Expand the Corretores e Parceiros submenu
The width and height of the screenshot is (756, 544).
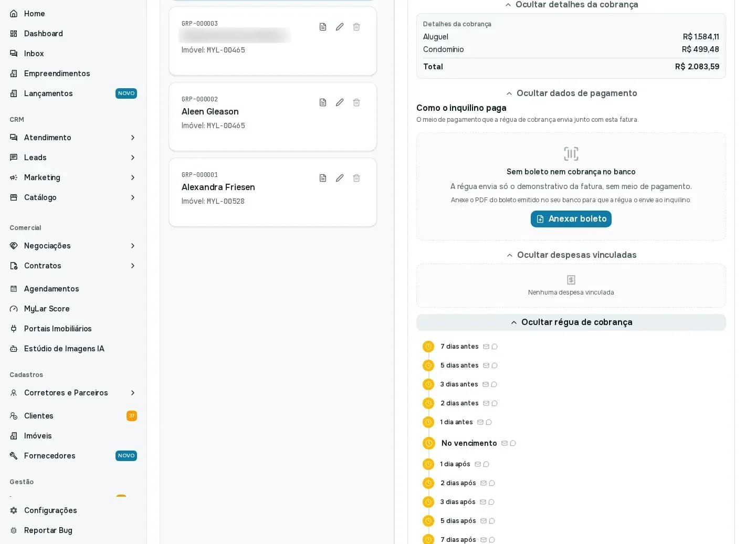click(x=73, y=393)
